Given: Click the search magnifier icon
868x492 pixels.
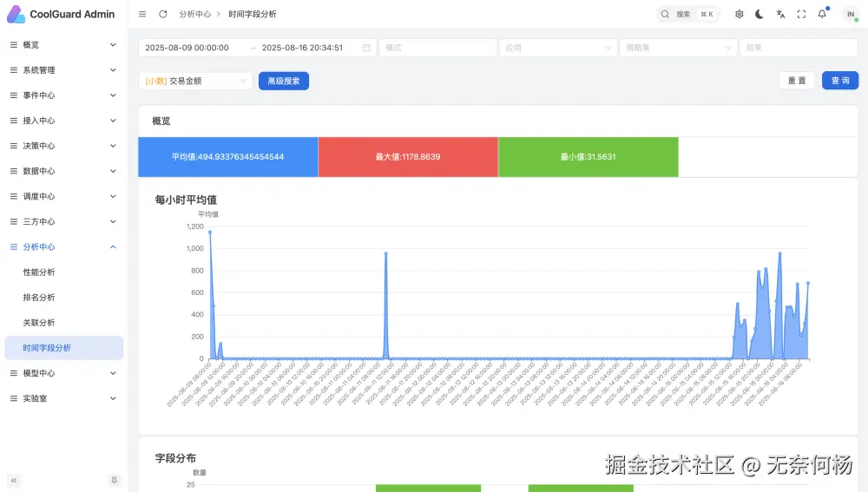Looking at the screenshot, I should 665,15.
